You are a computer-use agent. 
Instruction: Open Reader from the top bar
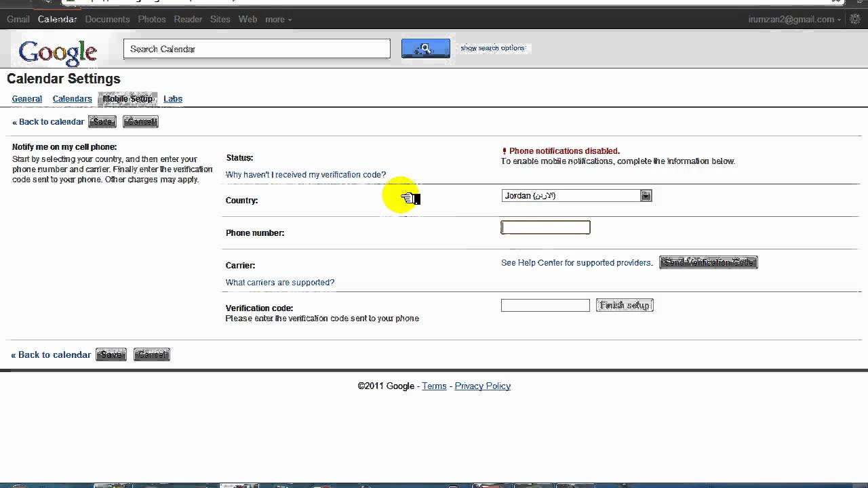coord(188,19)
